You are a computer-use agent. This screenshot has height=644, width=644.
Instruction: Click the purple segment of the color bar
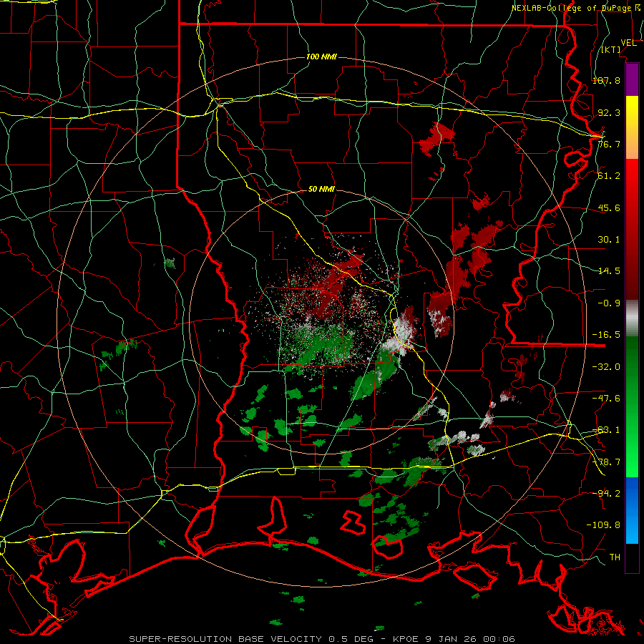(632, 79)
